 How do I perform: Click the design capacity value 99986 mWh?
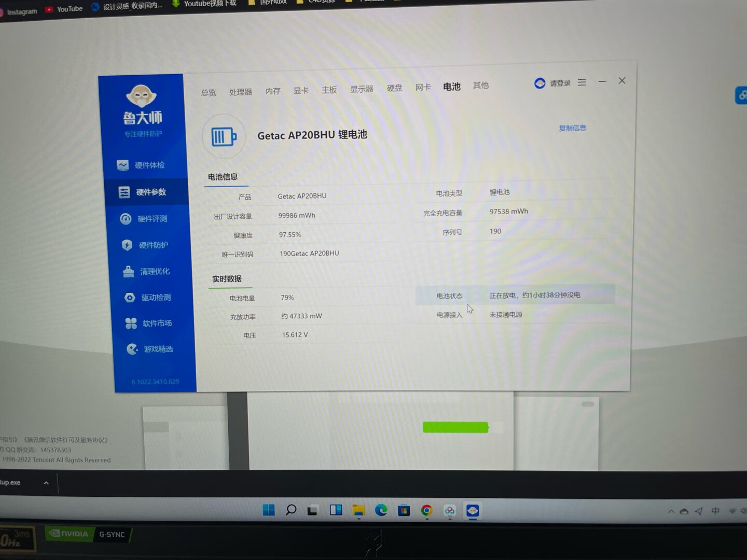(x=297, y=216)
